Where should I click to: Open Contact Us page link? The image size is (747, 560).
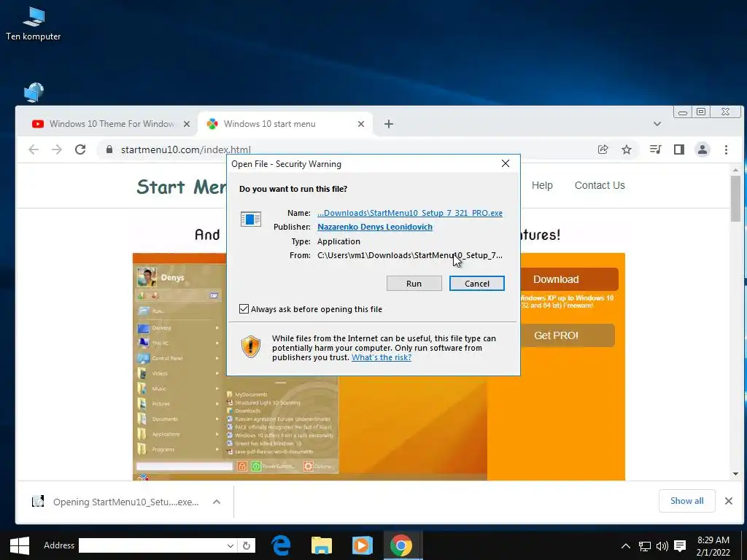600,185
